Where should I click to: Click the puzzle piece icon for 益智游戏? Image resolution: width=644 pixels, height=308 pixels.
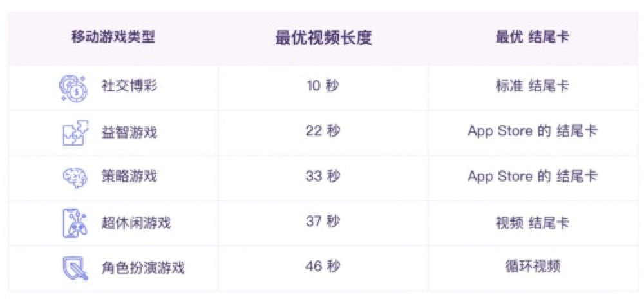[73, 133]
